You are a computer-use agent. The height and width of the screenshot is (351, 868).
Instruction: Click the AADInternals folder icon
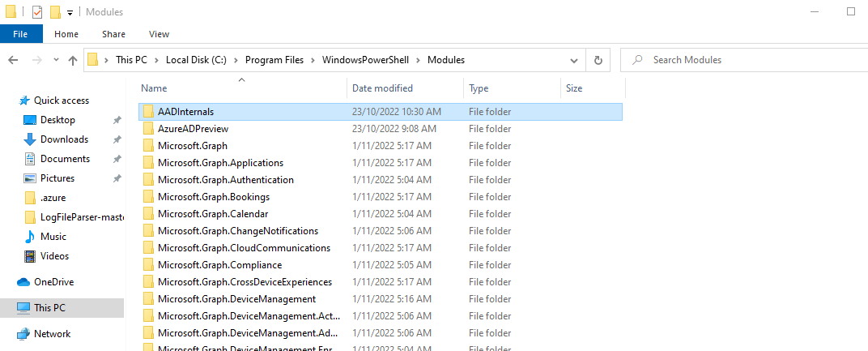click(x=148, y=111)
